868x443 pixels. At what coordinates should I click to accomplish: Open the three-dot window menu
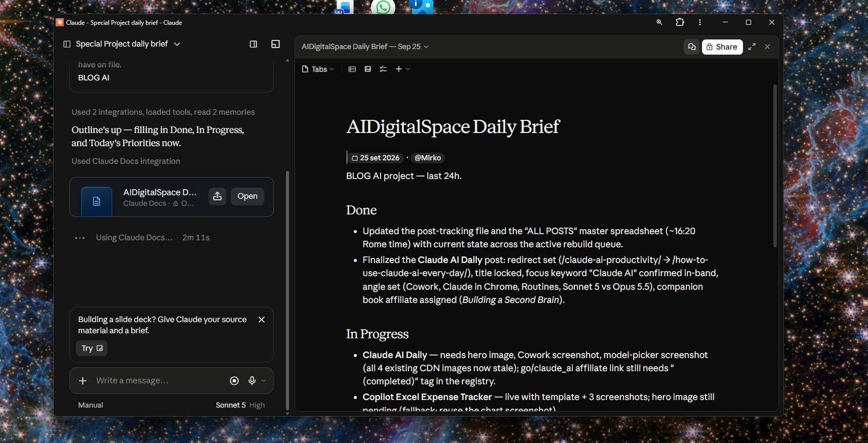point(700,22)
